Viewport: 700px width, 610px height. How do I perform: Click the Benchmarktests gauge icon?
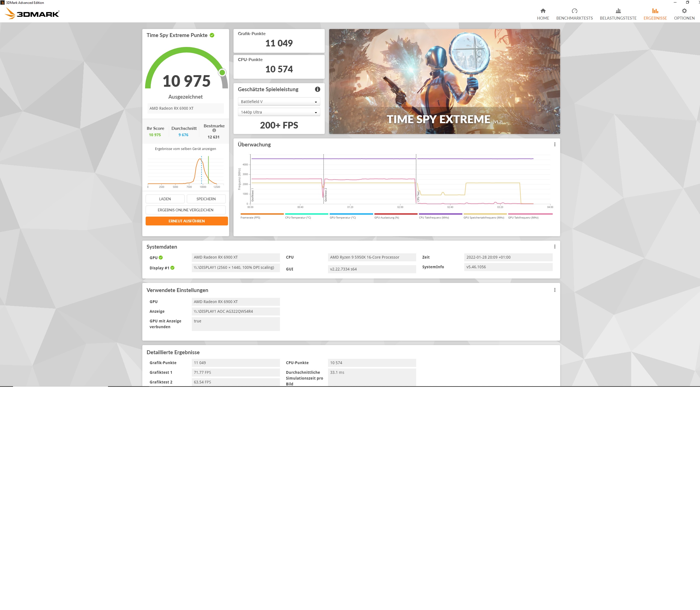[574, 11]
